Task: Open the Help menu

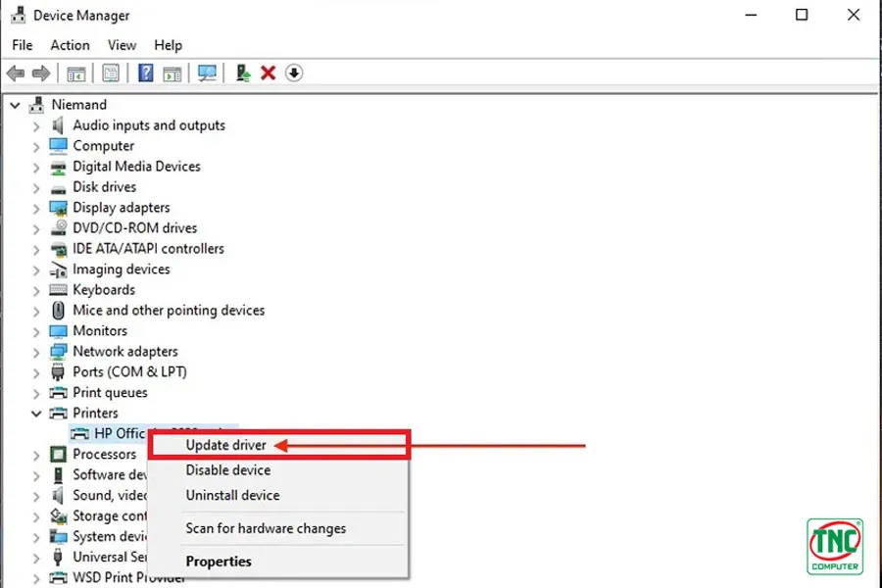Action: pos(169,45)
